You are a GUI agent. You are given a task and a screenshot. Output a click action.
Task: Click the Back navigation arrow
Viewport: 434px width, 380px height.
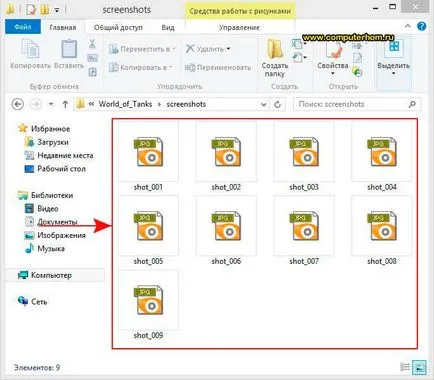click(18, 104)
